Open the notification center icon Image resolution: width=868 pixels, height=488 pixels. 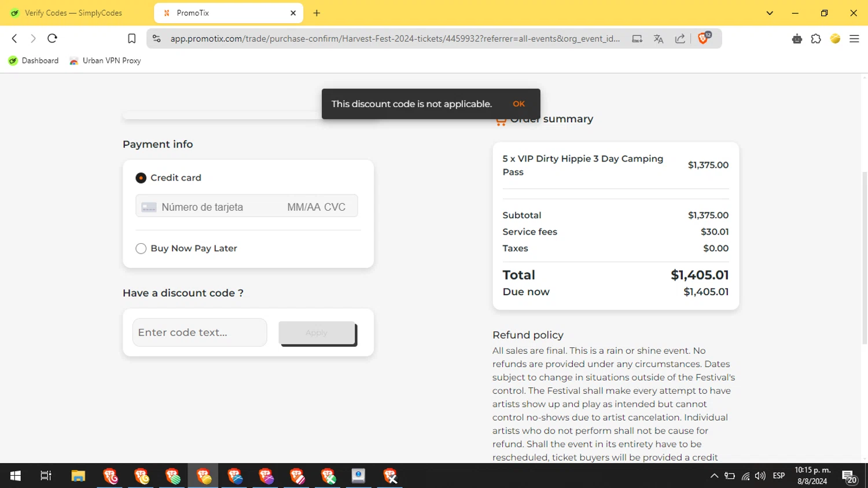(849, 476)
